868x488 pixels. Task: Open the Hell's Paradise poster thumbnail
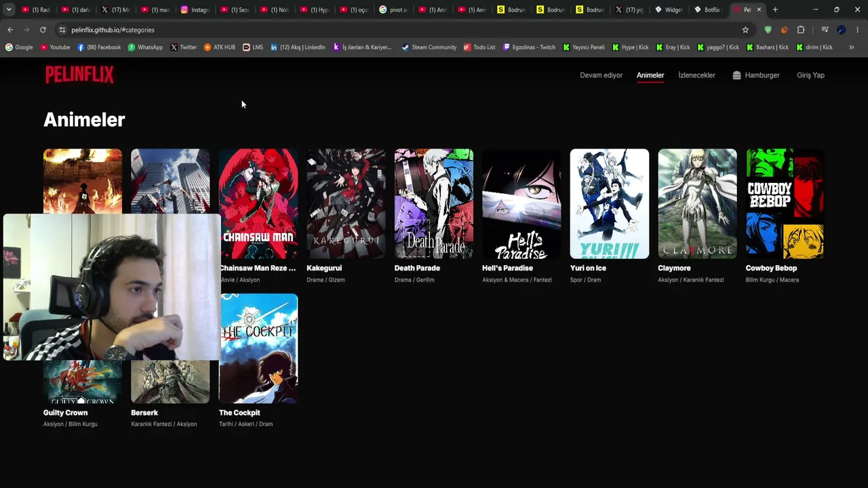[521, 204]
